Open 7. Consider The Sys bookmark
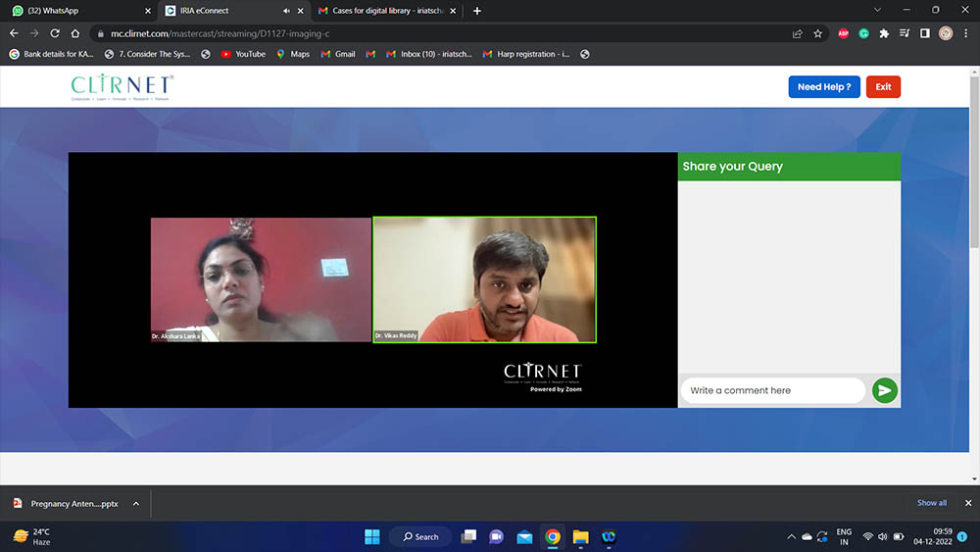The height and width of the screenshot is (552, 980). (147, 54)
